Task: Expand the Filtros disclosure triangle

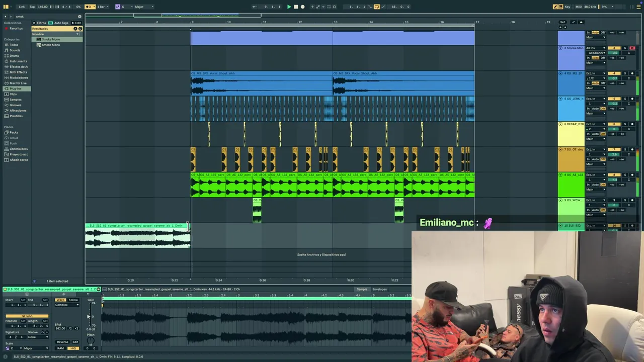Action: pyautogui.click(x=35, y=23)
